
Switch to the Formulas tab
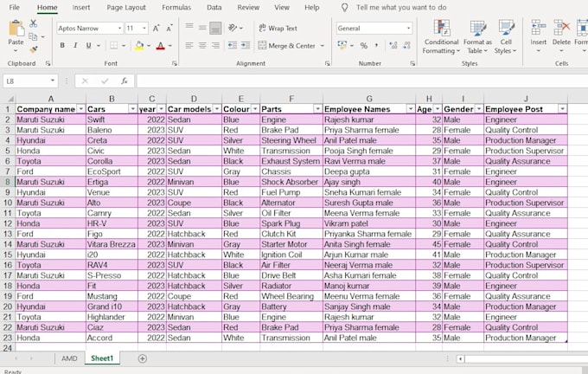(x=176, y=7)
